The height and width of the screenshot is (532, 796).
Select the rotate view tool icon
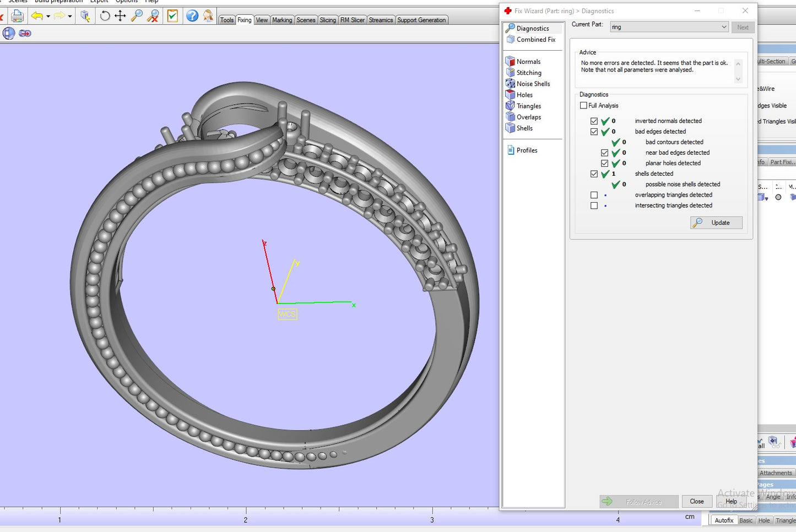tap(105, 16)
